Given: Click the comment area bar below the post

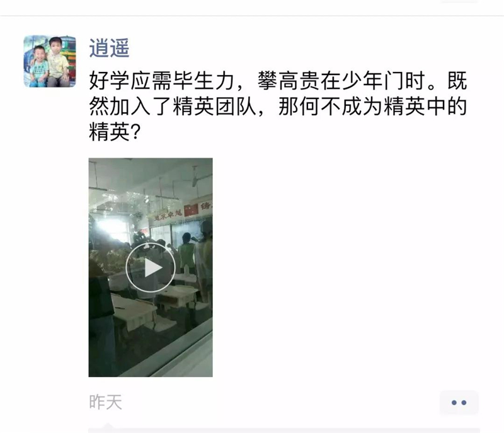Looking at the screenshot, I should click(x=284, y=430).
